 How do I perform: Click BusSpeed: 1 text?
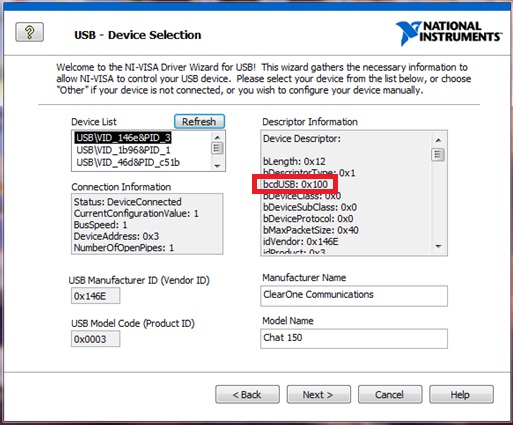[x=100, y=225]
